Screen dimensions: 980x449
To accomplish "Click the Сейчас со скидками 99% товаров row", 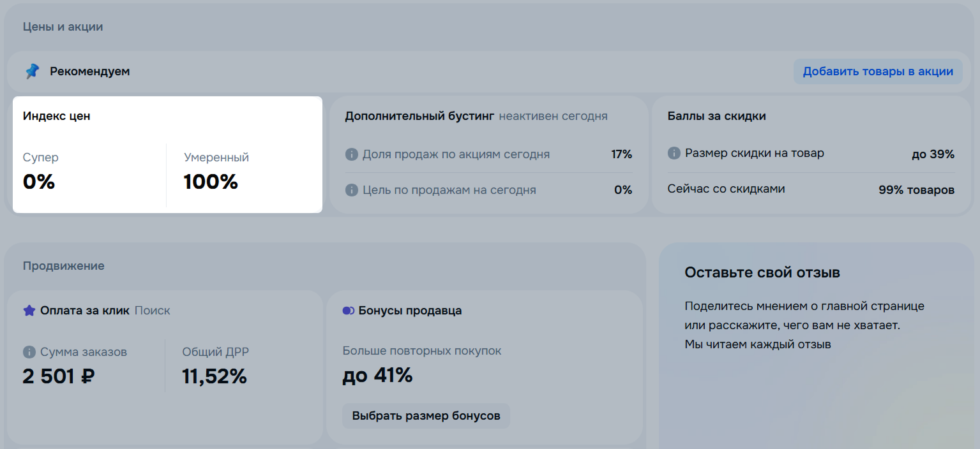I will coord(811,189).
